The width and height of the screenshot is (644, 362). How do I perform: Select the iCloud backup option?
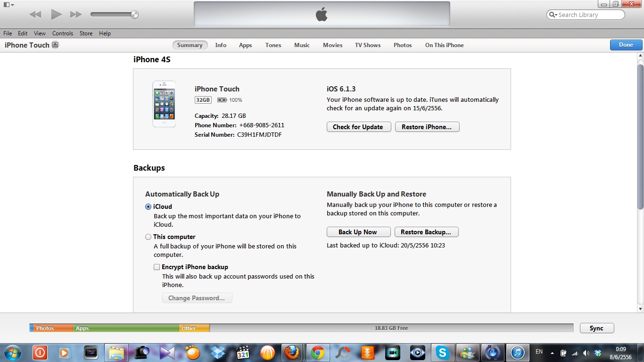(x=148, y=206)
